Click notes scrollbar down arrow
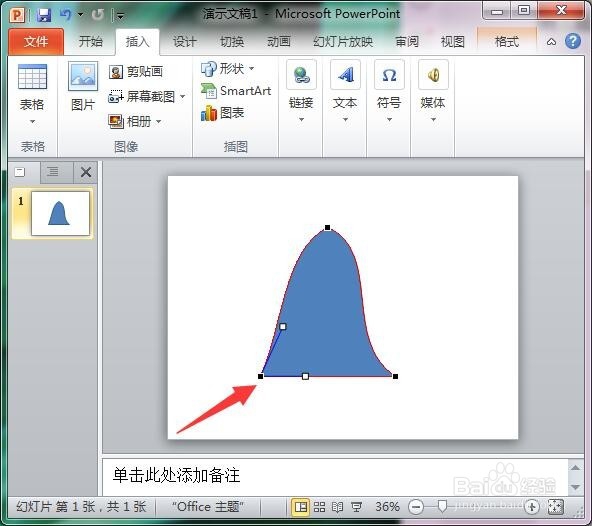 575,487
